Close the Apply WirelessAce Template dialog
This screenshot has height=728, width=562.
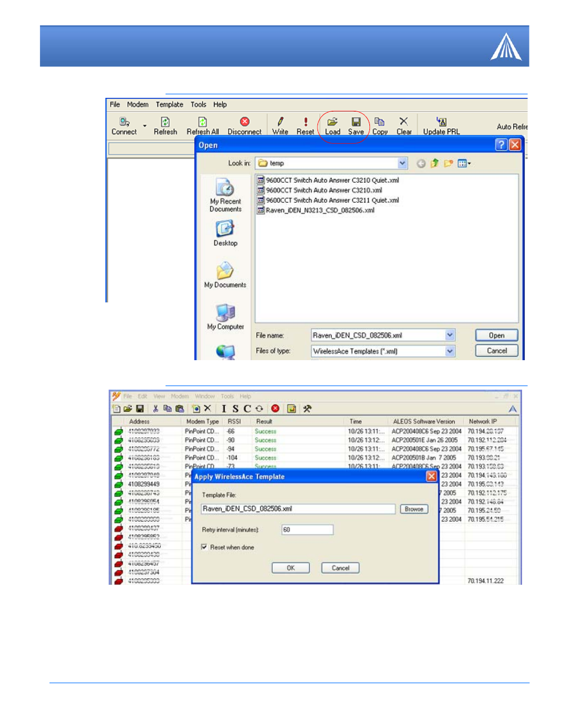point(431,476)
